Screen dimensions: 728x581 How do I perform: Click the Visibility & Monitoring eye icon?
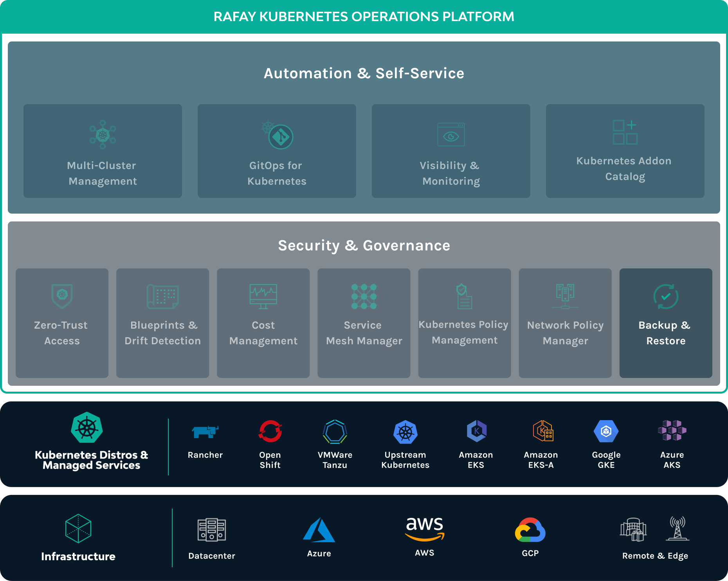451,135
